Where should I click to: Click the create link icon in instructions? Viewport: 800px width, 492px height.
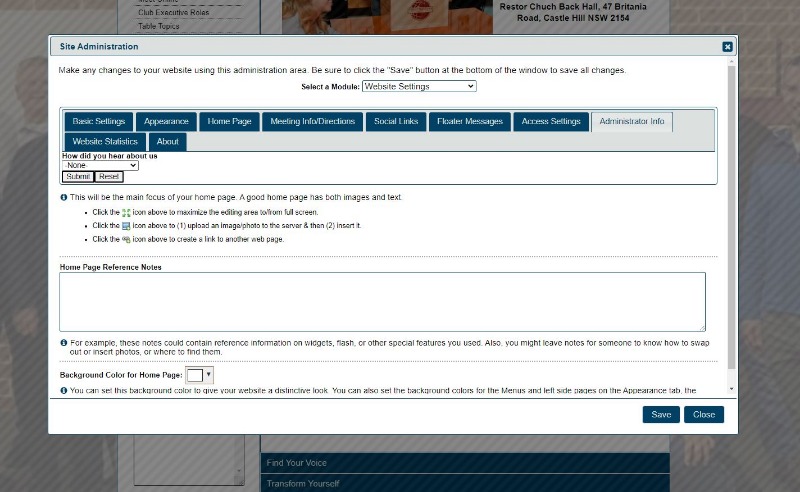(126, 240)
